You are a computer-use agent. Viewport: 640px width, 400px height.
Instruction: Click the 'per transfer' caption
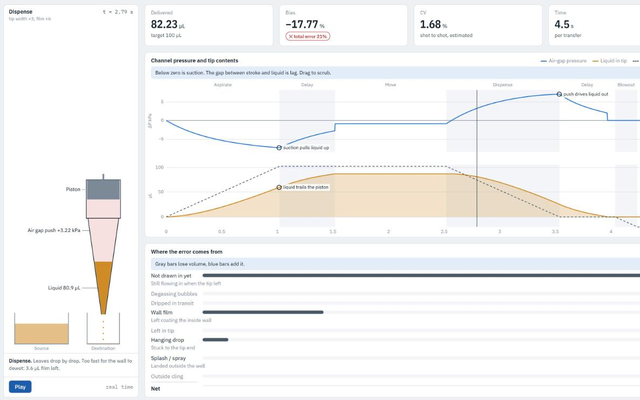coord(568,36)
